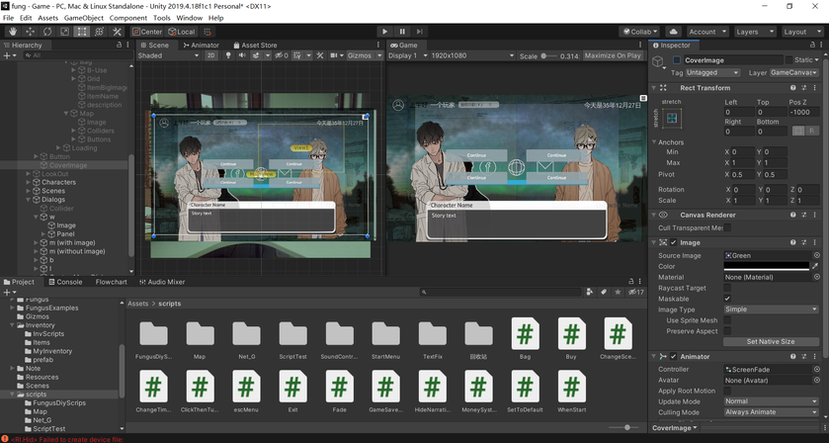Open Image component preset icon
Screen dimensions: 829x443
point(804,242)
